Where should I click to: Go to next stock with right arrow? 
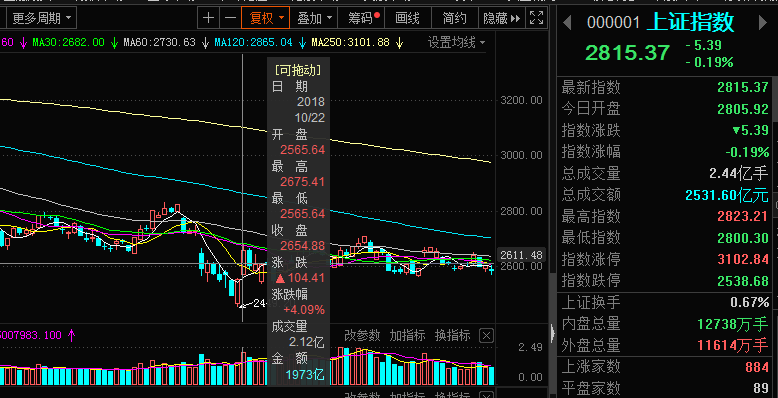tap(763, 22)
